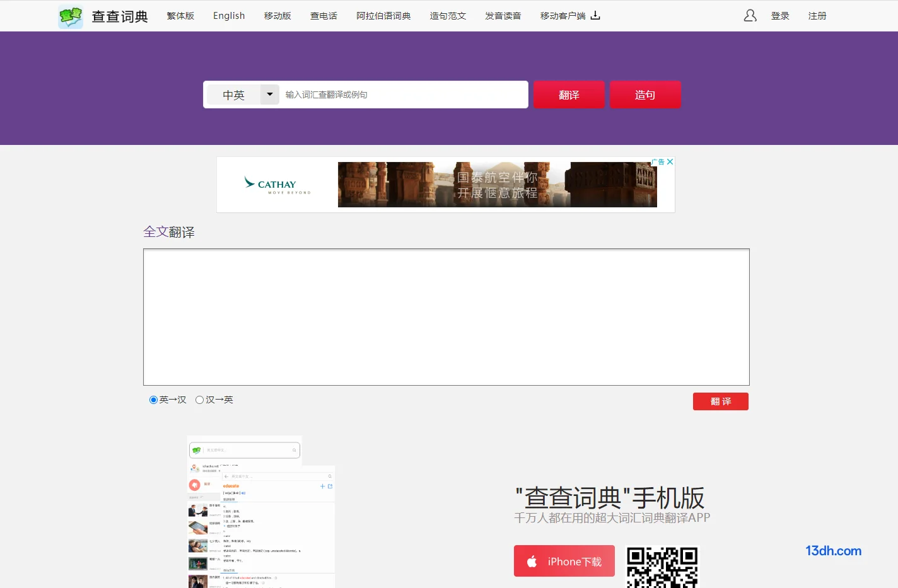Switch to the English version
Image resolution: width=898 pixels, height=588 pixels.
coord(229,16)
